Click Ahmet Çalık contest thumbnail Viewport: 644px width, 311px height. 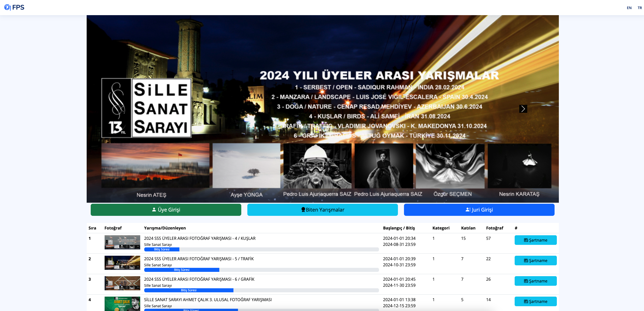[x=122, y=303]
